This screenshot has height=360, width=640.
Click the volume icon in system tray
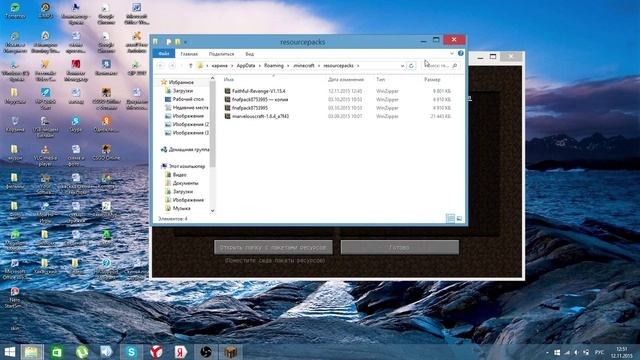576,352
